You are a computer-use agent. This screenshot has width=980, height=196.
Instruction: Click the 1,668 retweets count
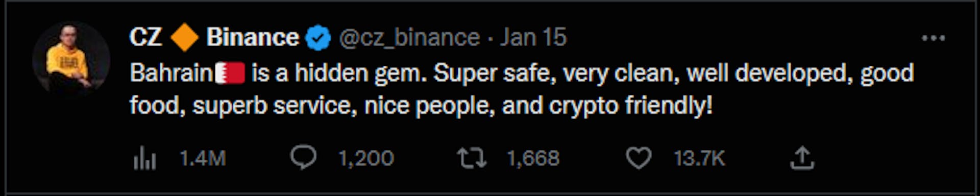[x=533, y=158]
